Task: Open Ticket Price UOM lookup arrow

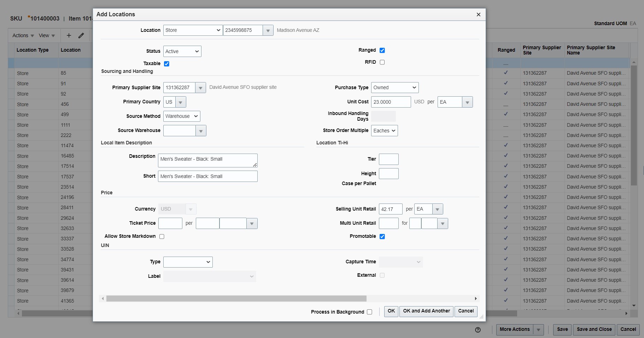Action: click(x=252, y=224)
